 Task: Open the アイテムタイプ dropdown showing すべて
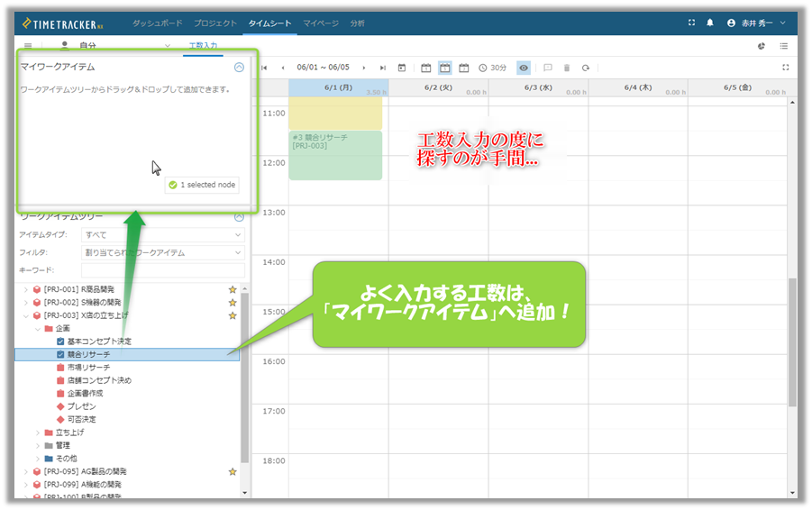click(162, 234)
